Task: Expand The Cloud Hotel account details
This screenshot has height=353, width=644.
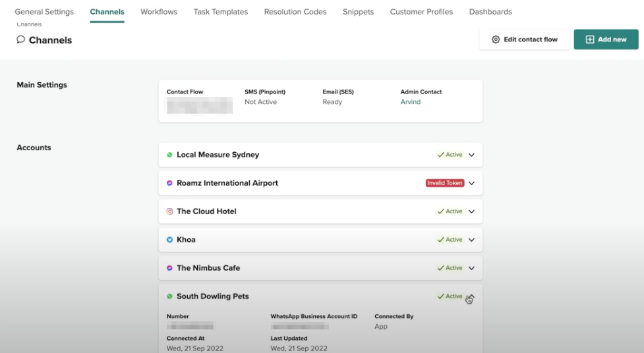Action: [x=471, y=211]
